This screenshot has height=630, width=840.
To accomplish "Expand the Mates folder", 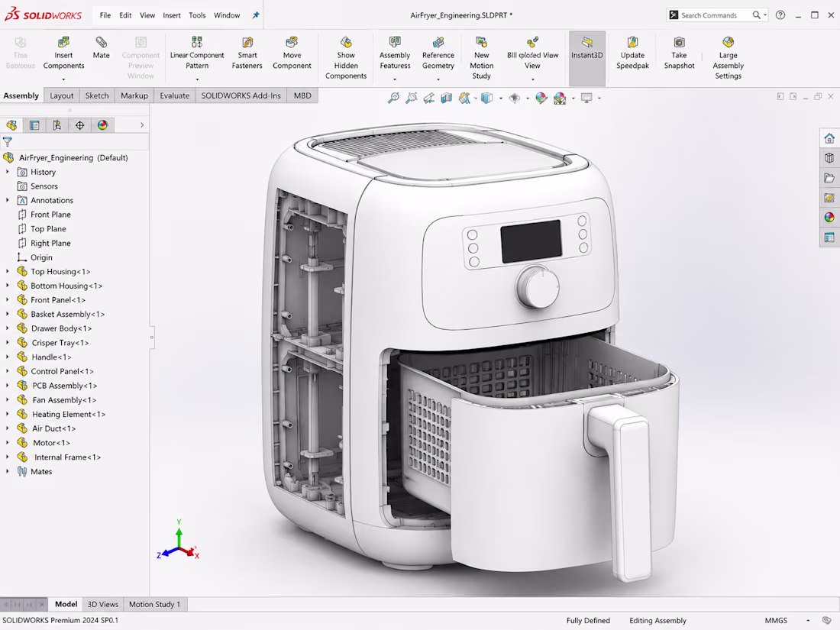I will coord(8,471).
